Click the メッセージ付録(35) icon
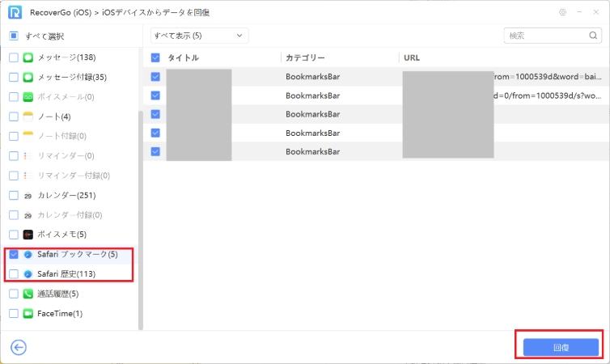Screen dimensions: 610x364 click(x=28, y=77)
